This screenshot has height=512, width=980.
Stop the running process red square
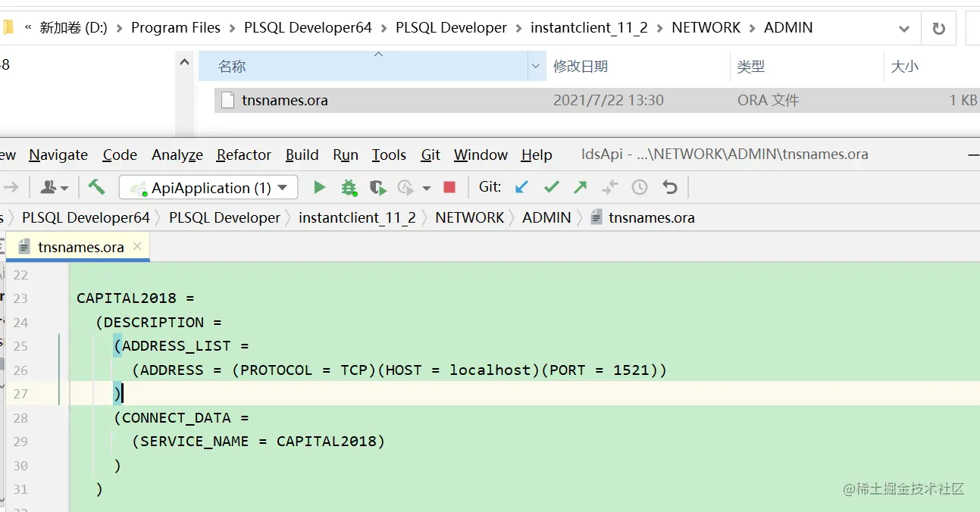click(x=449, y=187)
